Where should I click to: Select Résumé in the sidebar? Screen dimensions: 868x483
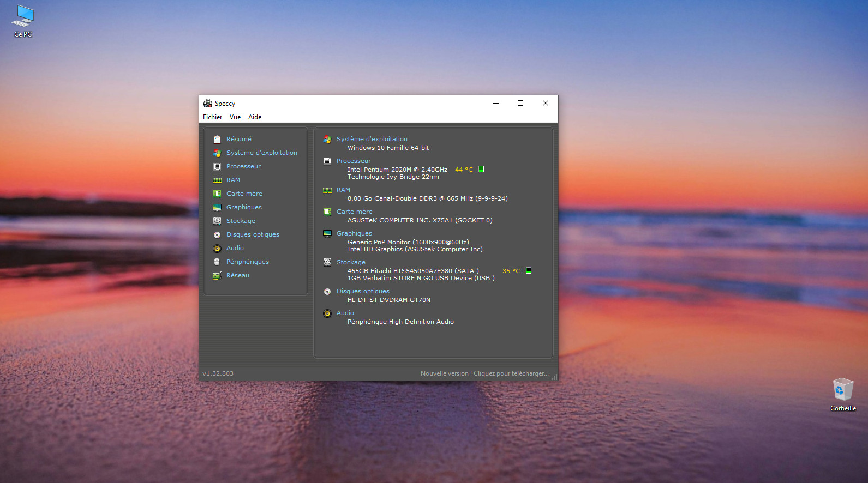[239, 139]
